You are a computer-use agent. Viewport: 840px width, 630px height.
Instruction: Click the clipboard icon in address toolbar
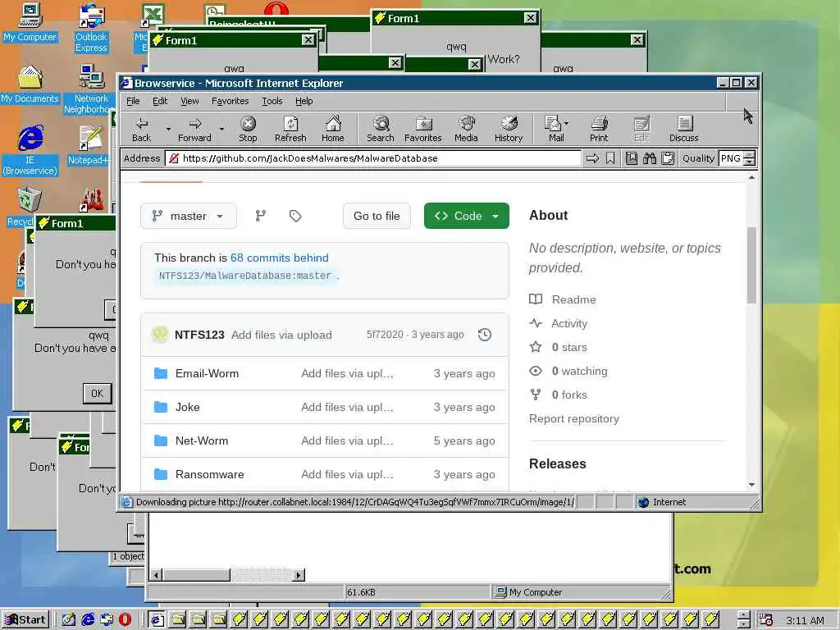coord(668,158)
